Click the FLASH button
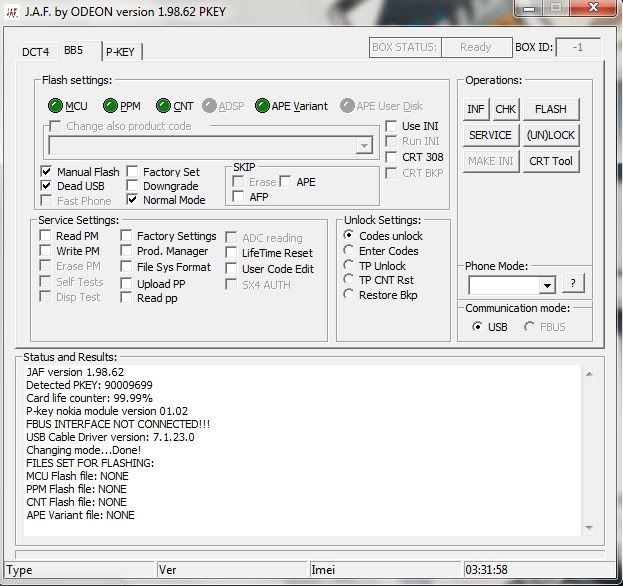Image resolution: width=623 pixels, height=586 pixels. pos(551,109)
